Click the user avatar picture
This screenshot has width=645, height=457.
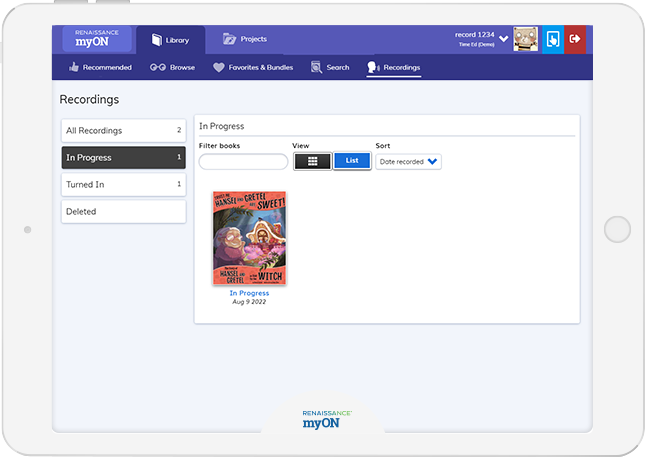[525, 39]
